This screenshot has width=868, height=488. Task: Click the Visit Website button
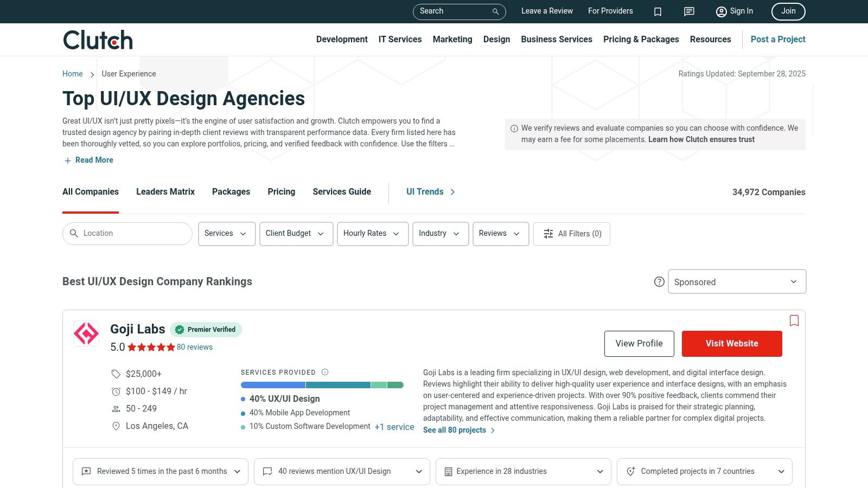[732, 344]
